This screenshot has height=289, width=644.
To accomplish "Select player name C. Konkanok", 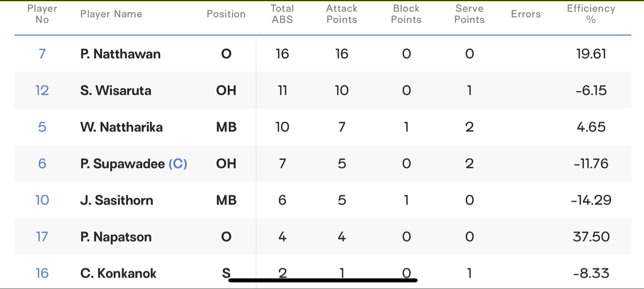I will coord(118,273).
